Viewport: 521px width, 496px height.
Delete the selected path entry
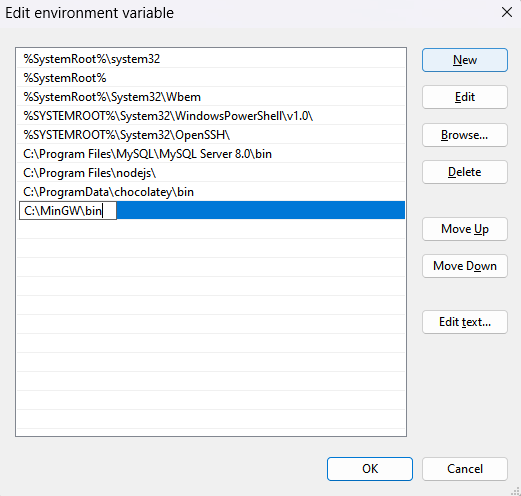click(x=465, y=172)
